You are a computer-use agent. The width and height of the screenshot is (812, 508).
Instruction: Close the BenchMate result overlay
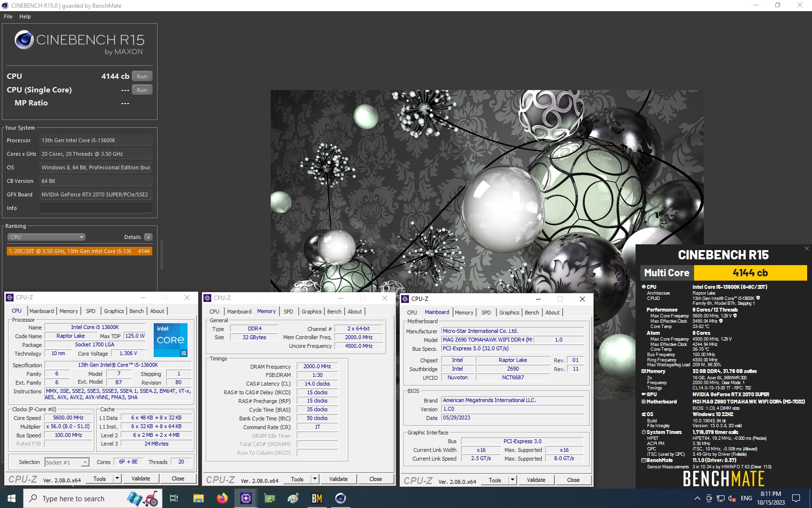[x=806, y=248]
